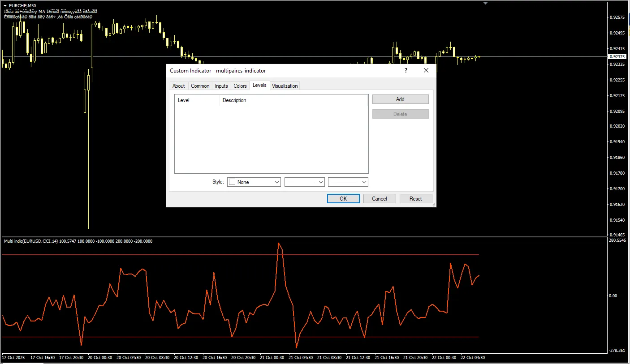Click the Reset button
This screenshot has height=364, width=630.
(416, 198)
